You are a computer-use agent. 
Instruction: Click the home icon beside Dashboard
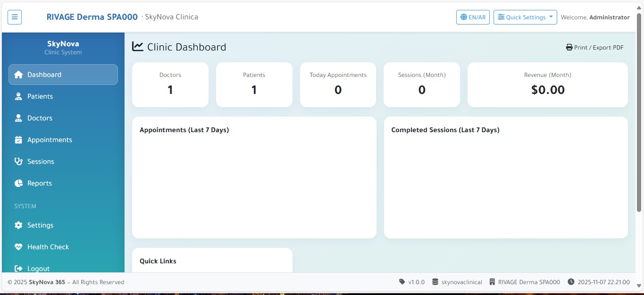[x=18, y=75]
